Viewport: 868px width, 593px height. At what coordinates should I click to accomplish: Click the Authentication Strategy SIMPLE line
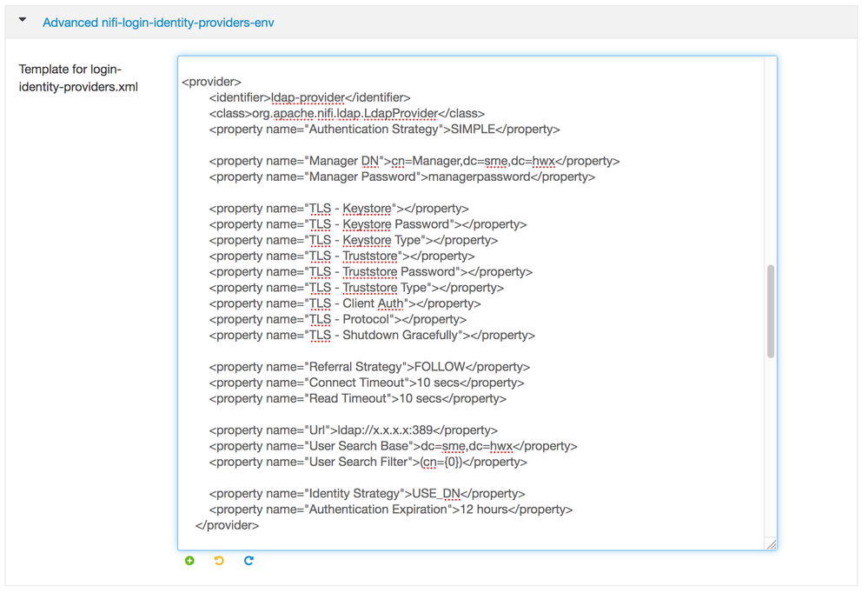(384, 130)
